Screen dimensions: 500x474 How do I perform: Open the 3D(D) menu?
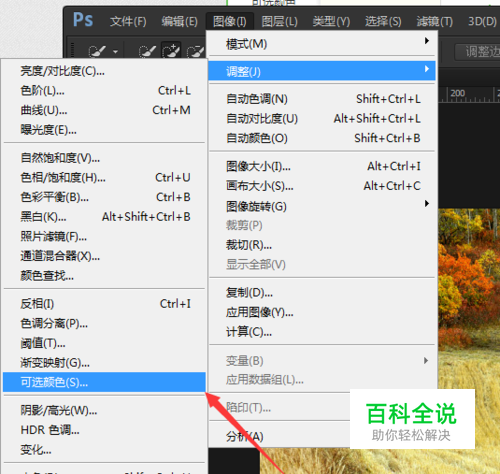tap(482, 22)
